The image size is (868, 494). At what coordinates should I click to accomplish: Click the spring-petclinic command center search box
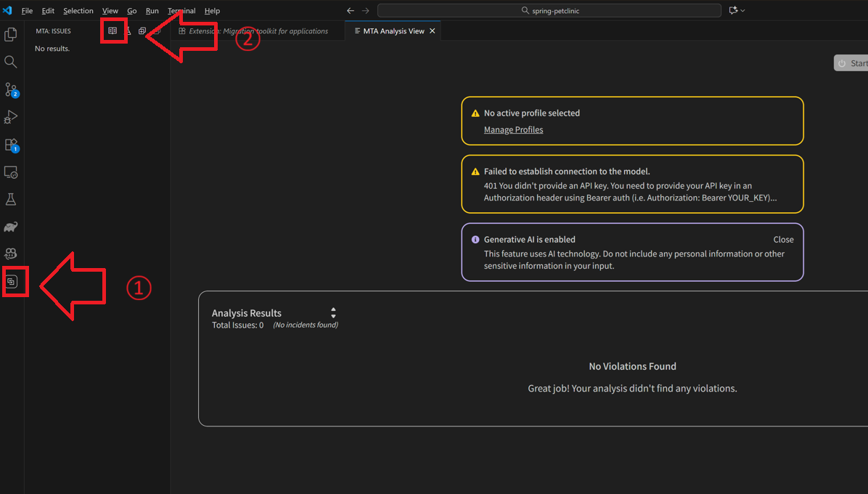pyautogui.click(x=549, y=10)
